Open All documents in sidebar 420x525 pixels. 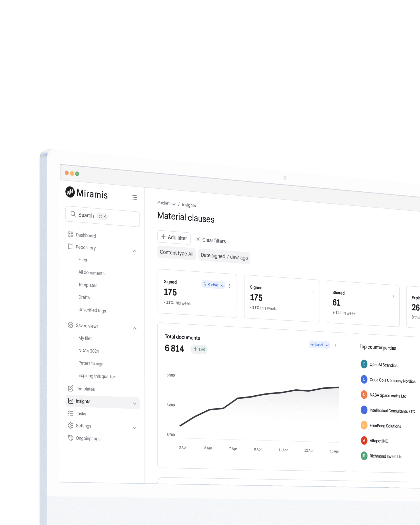click(91, 273)
